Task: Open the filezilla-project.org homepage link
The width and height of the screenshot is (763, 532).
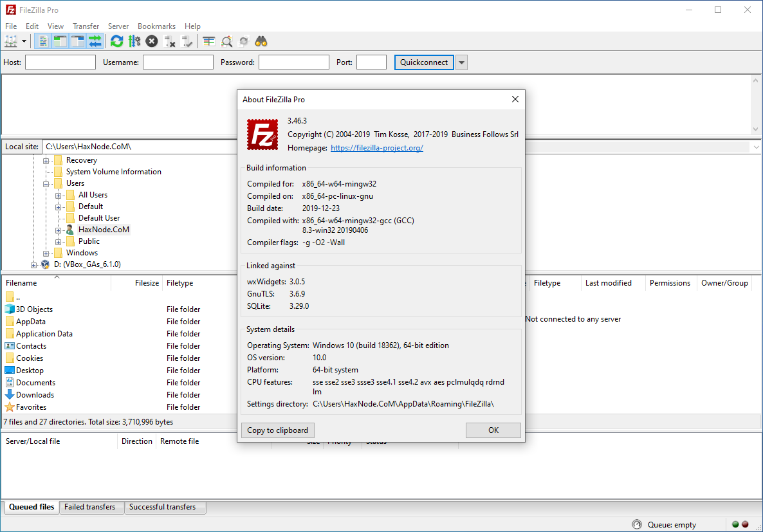Action: click(x=376, y=148)
